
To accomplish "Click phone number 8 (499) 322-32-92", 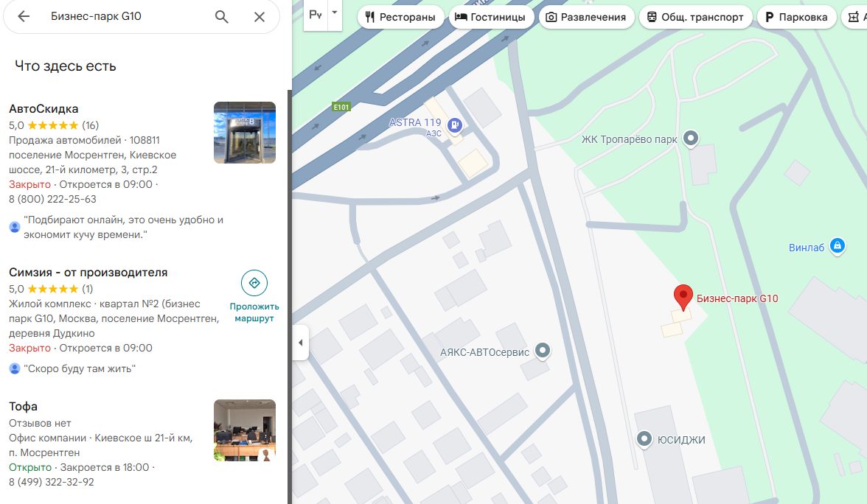I will tap(52, 482).
